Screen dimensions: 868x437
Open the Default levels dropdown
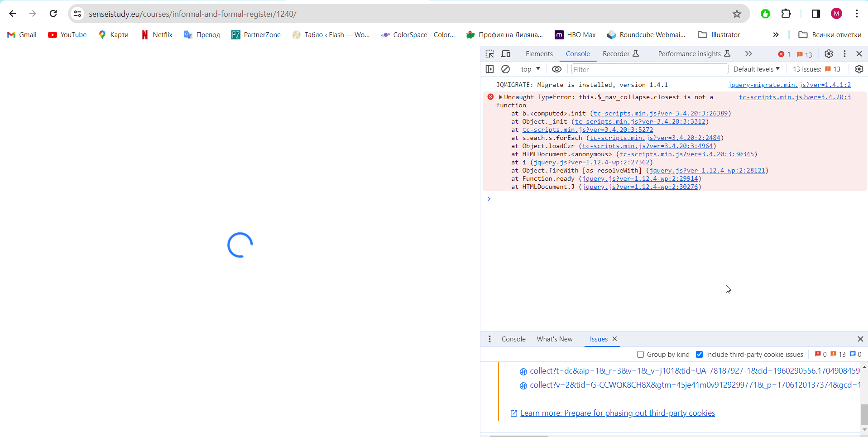click(x=756, y=69)
